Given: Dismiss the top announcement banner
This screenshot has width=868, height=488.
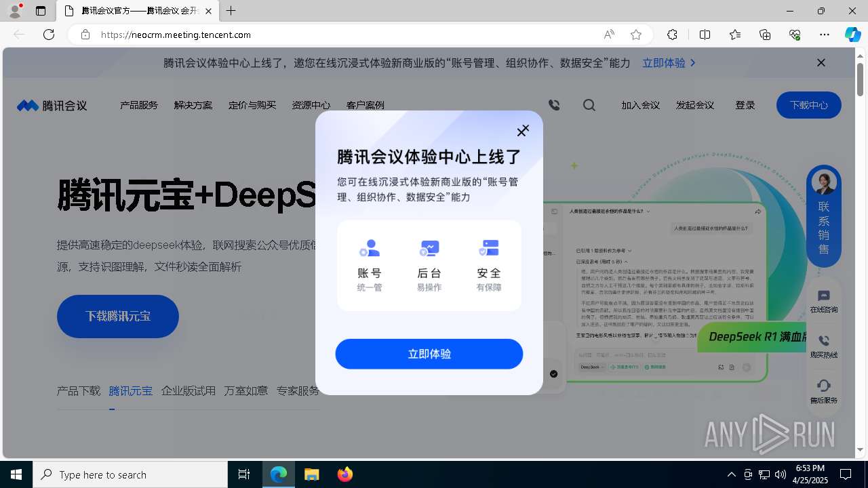Looking at the screenshot, I should 821,62.
